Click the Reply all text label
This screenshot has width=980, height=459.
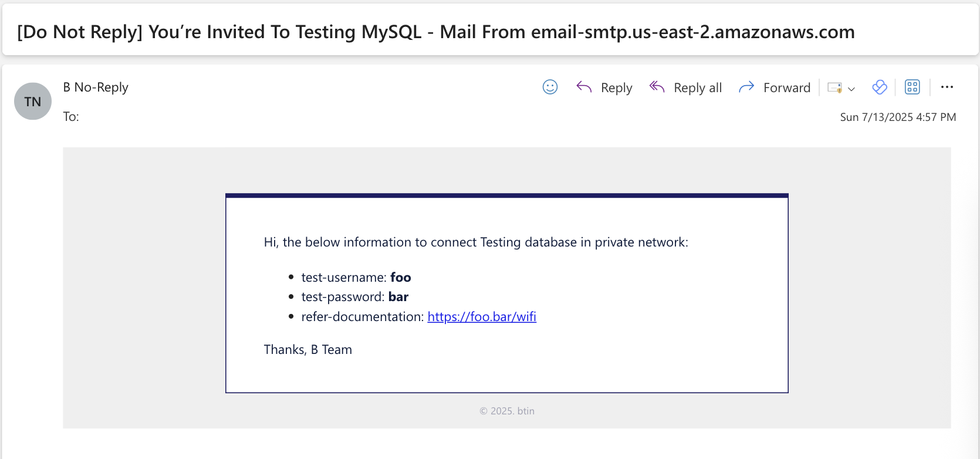698,87
